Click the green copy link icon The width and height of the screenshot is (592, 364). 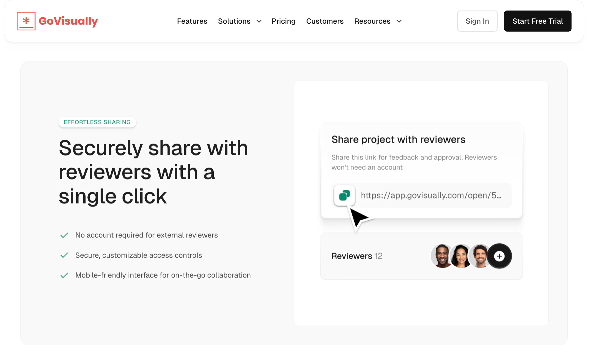tap(345, 195)
